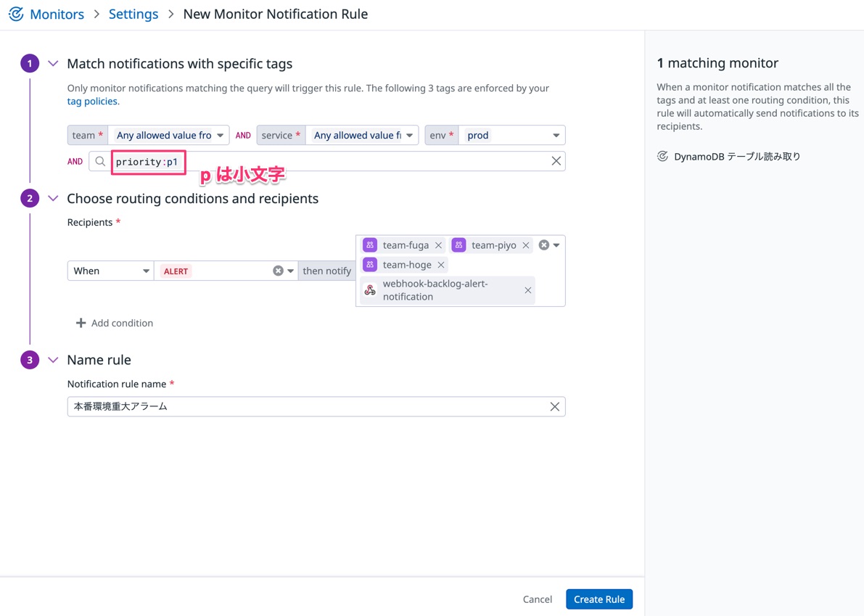
Task: Click the monitor icon beside DynamoDB テーブル読み取り
Action: (663, 155)
